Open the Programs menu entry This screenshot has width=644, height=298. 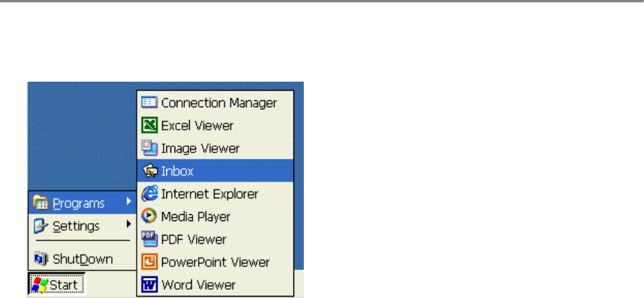point(78,203)
